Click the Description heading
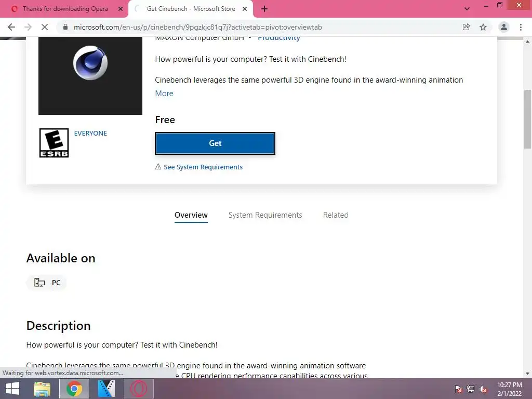 point(58,325)
